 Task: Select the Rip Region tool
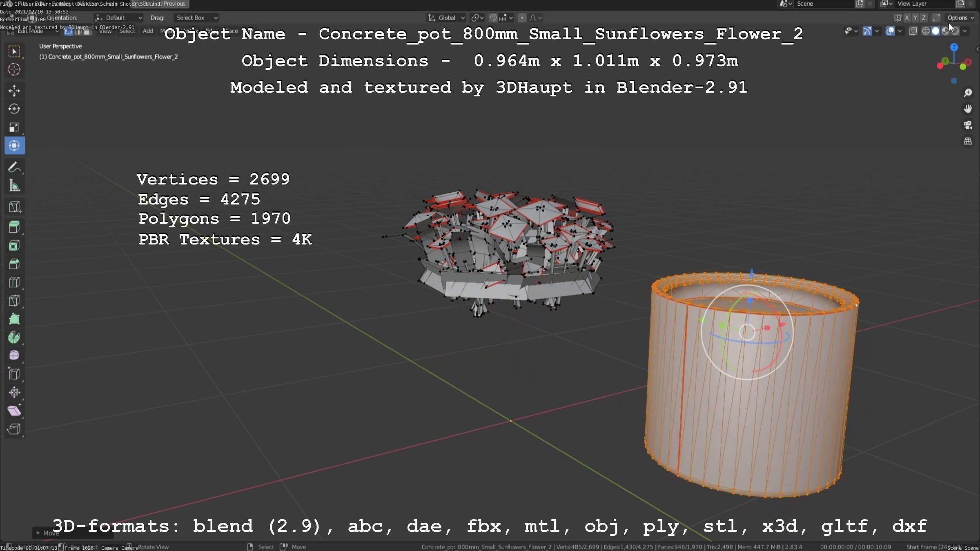click(14, 429)
